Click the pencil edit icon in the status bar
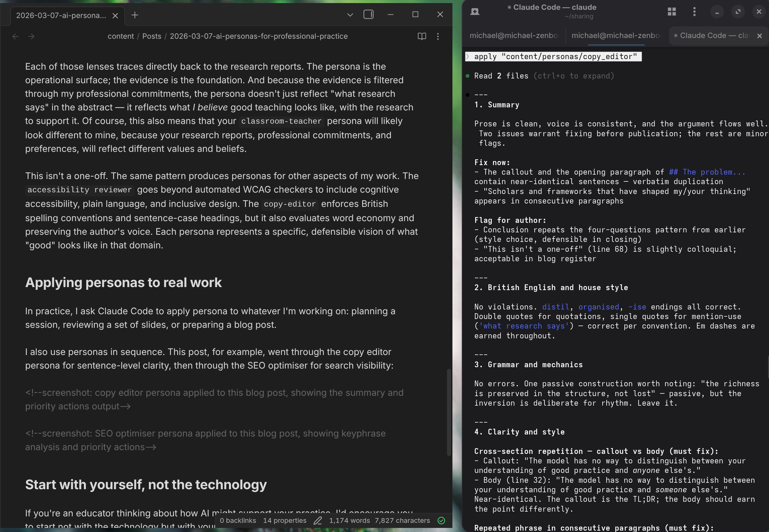This screenshot has height=532, width=769. pyautogui.click(x=318, y=520)
